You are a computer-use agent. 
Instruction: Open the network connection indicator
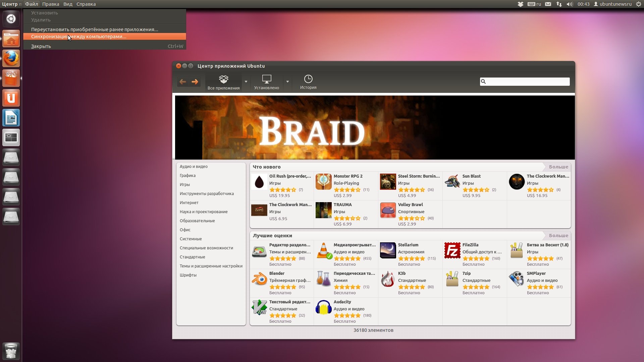[x=559, y=4]
